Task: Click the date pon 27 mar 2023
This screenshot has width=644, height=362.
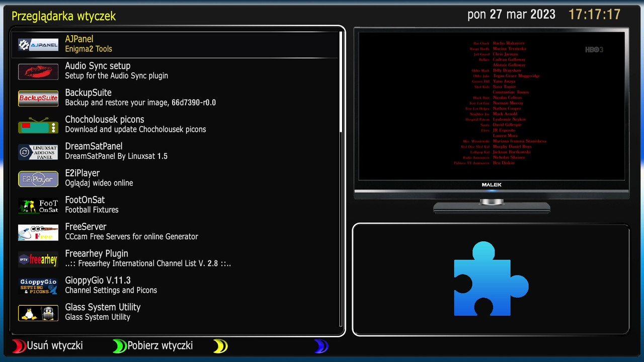Action: tap(511, 14)
